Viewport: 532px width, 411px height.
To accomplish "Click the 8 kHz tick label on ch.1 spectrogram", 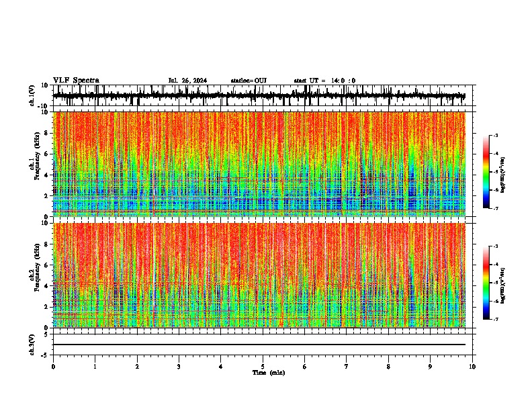I will 47,133.
